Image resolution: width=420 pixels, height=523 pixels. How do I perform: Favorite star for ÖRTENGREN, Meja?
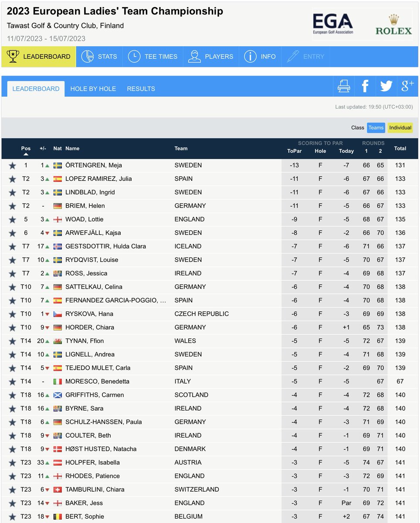coord(12,165)
